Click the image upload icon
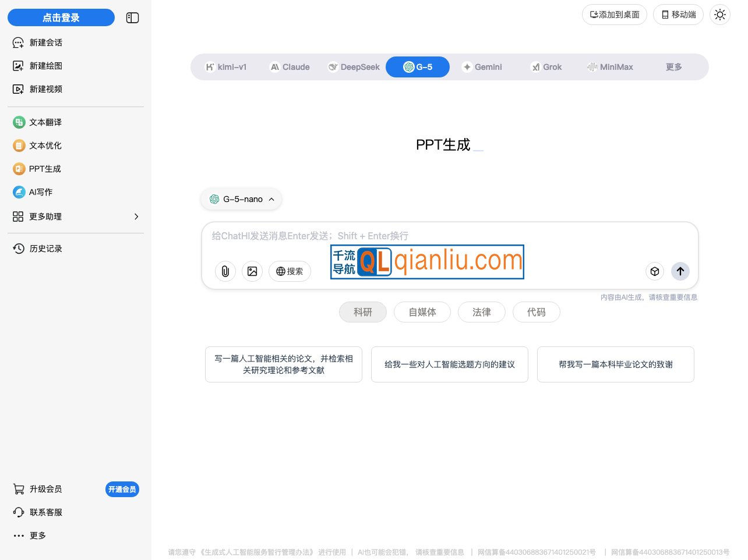748x560 pixels. coord(252,271)
